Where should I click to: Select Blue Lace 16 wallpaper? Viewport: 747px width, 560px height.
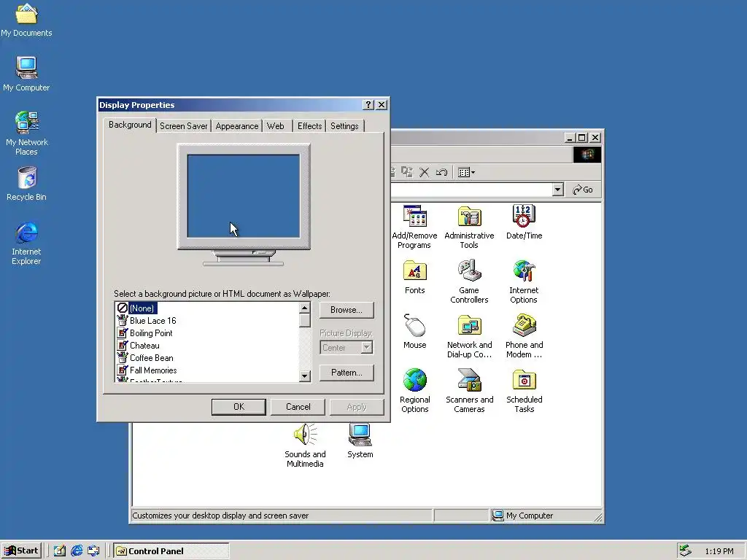153,321
